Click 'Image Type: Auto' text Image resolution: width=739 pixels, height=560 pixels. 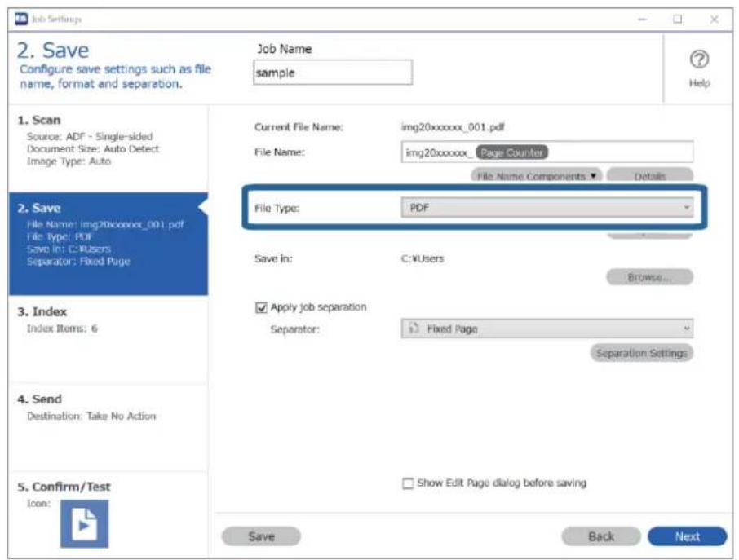click(x=69, y=161)
